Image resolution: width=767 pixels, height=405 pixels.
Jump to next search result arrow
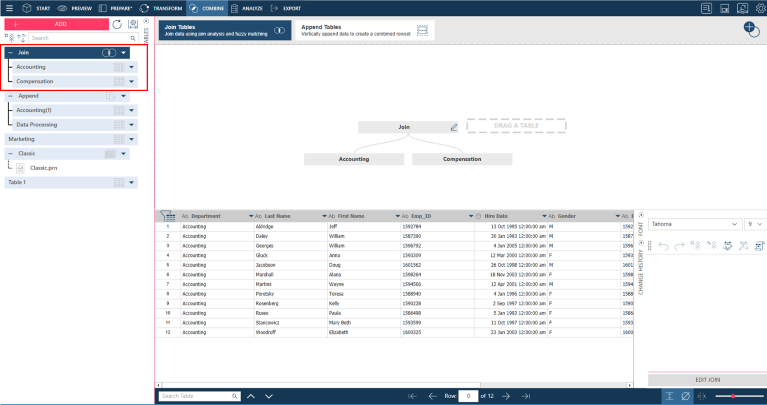pos(269,396)
